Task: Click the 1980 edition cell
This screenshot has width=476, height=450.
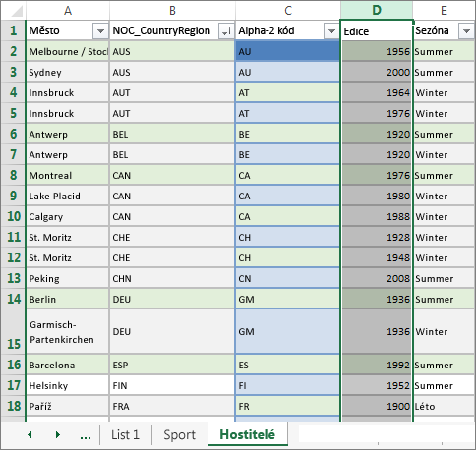Action: coord(377,196)
